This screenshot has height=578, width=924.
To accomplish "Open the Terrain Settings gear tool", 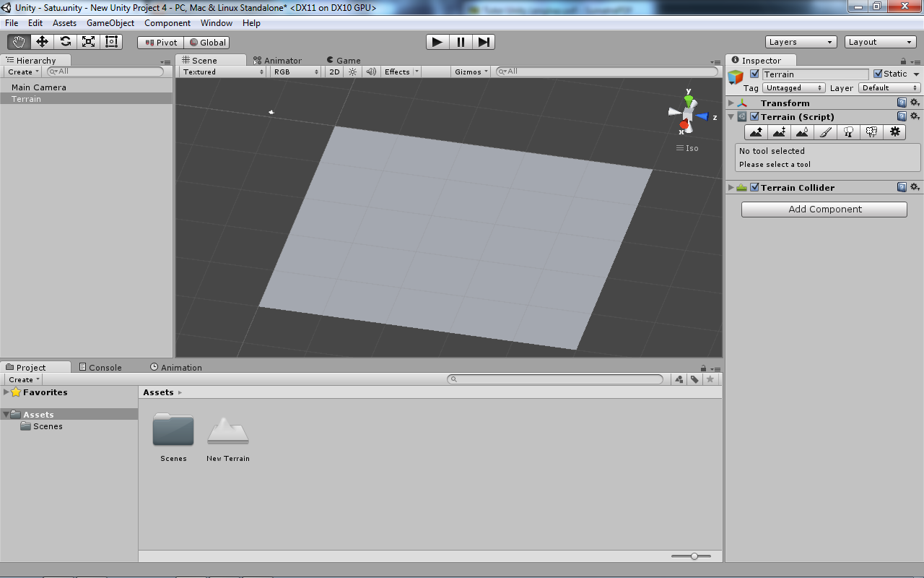I will click(x=894, y=132).
